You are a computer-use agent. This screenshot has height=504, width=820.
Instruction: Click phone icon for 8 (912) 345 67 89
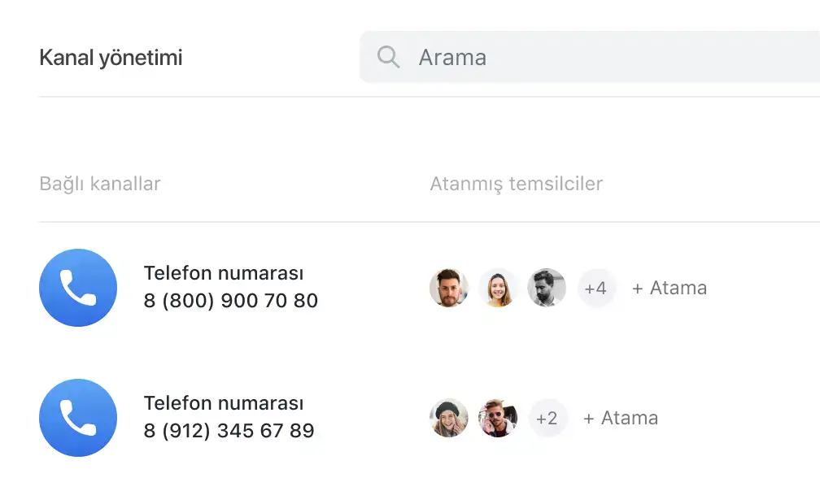[78, 418]
